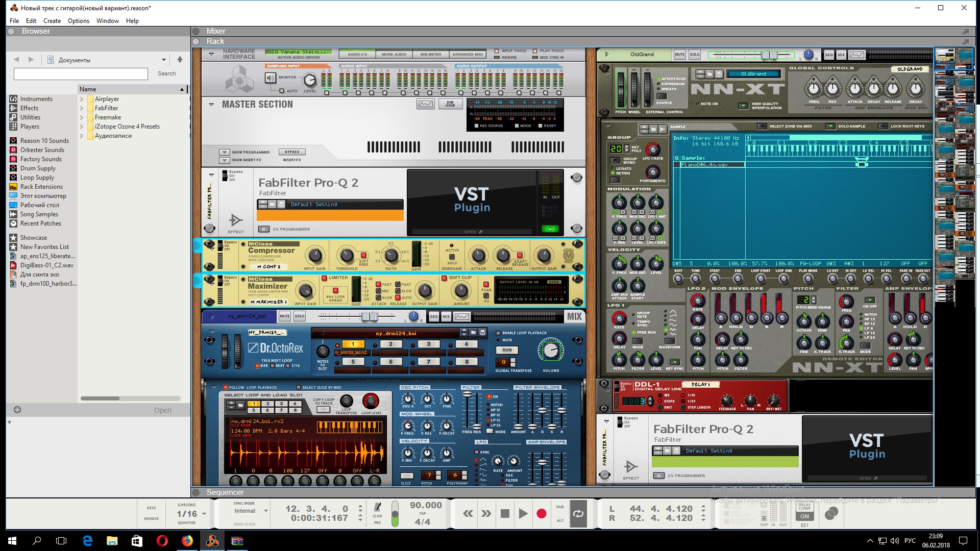Screen dimensions: 980x551
Task: Click the automation curve icon on ny_drm124_boi strip
Action: coord(462,316)
